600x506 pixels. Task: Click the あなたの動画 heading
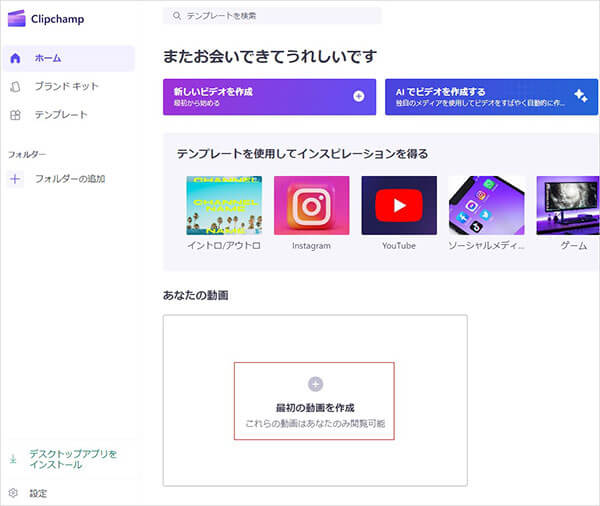coord(196,295)
